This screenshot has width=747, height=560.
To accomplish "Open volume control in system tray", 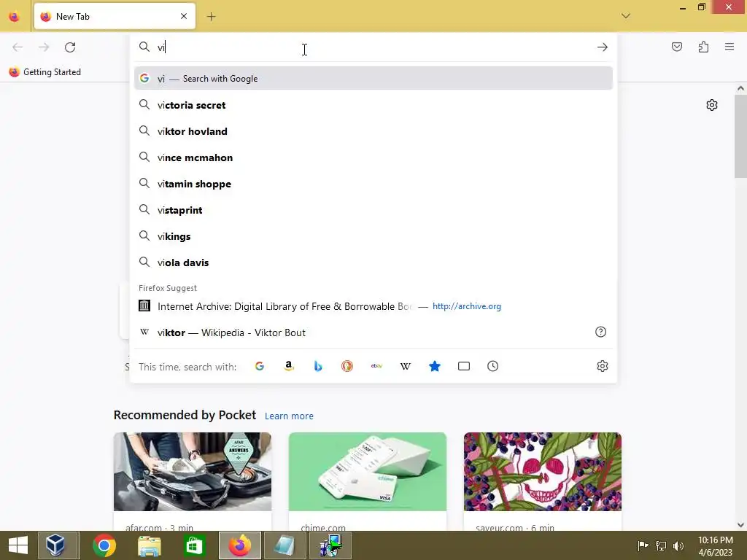I will 678,545.
